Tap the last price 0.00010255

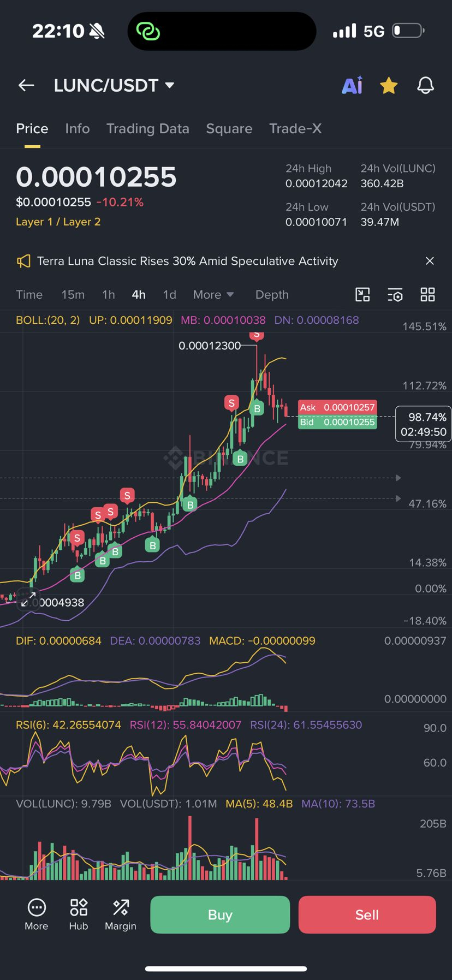point(97,177)
